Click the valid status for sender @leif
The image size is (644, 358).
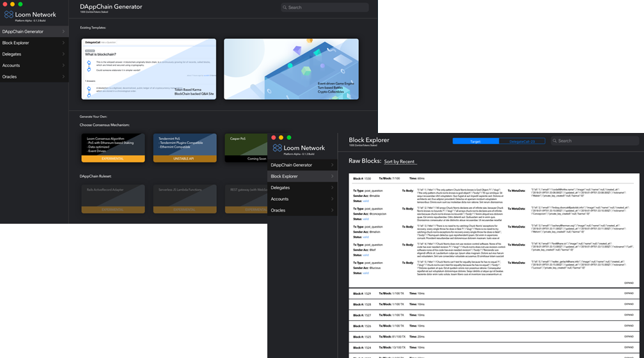point(366,255)
